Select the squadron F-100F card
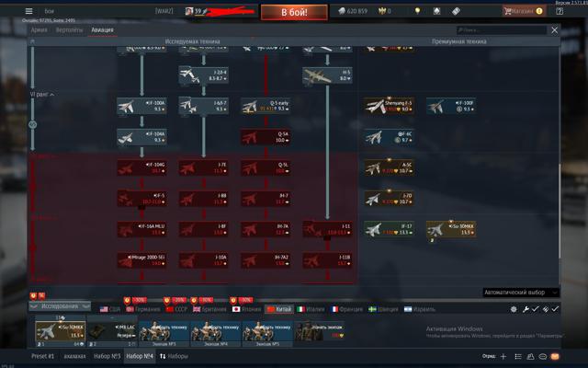Image resolution: width=588 pixels, height=368 pixels. click(x=451, y=106)
